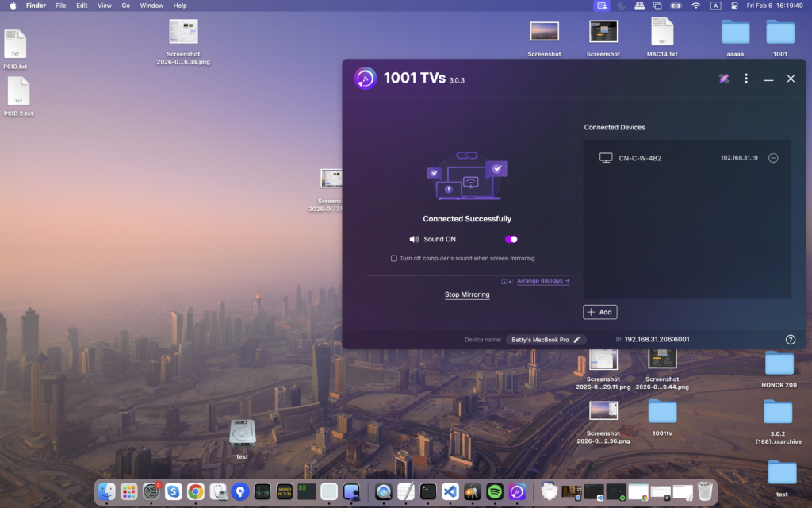
Task: Launch Visual Studio Code from the dock
Action: click(x=450, y=491)
